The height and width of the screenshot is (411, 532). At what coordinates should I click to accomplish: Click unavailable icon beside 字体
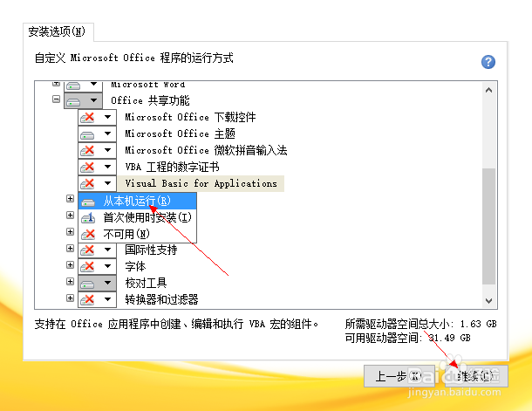pos(87,267)
